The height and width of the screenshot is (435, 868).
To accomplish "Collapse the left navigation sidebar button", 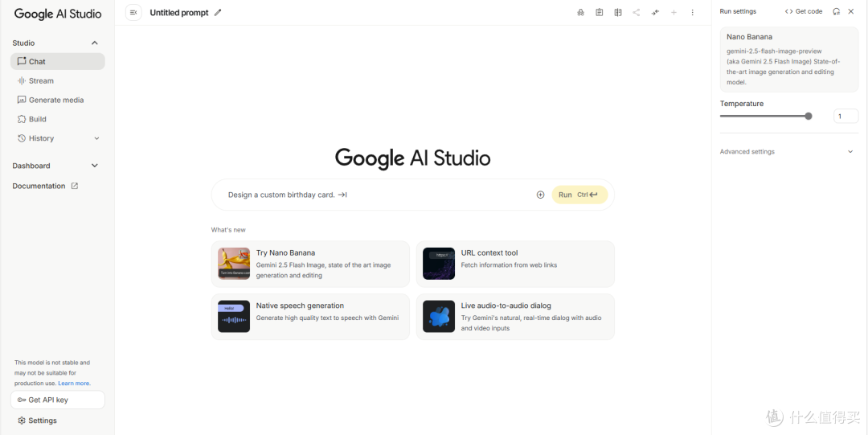I will tap(133, 12).
